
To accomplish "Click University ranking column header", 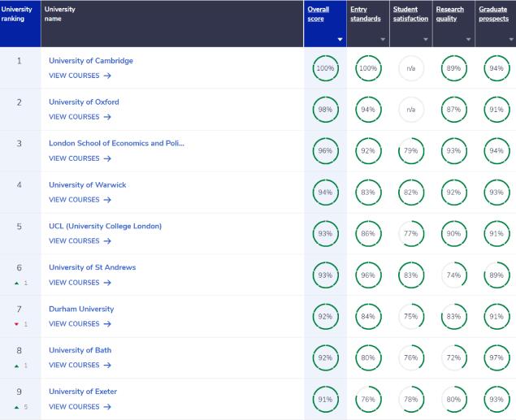I will (x=20, y=24).
